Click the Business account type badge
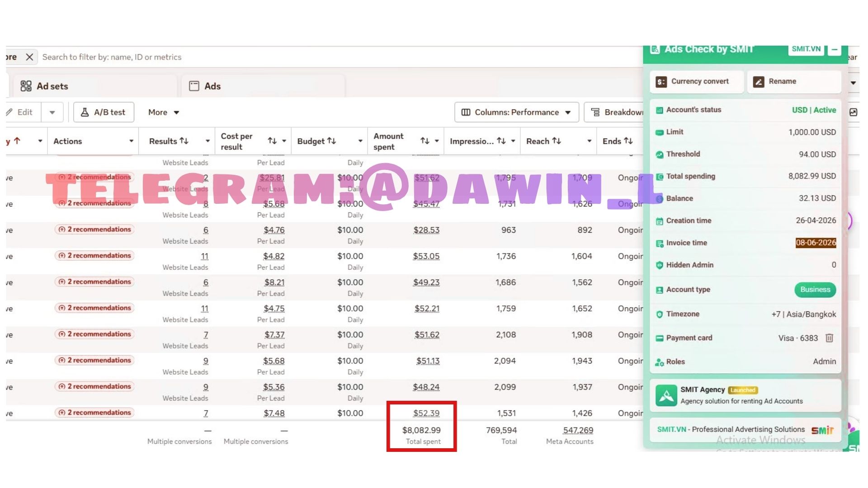 click(815, 290)
